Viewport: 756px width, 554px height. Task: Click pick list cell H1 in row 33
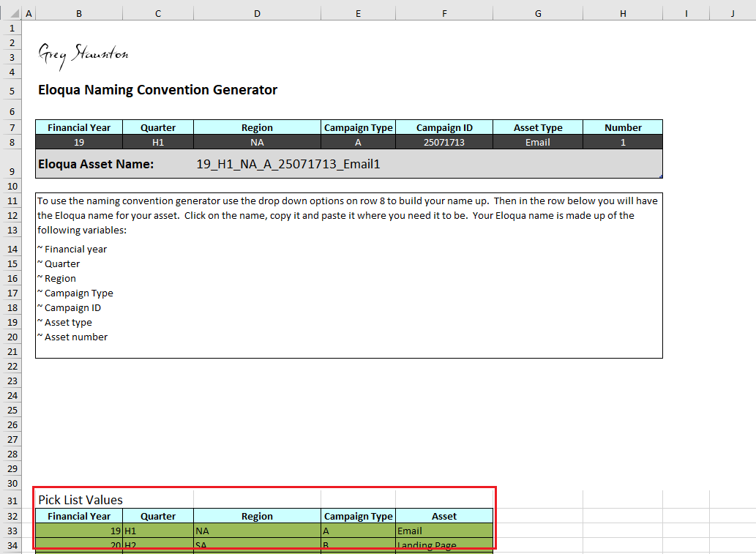coord(158,531)
